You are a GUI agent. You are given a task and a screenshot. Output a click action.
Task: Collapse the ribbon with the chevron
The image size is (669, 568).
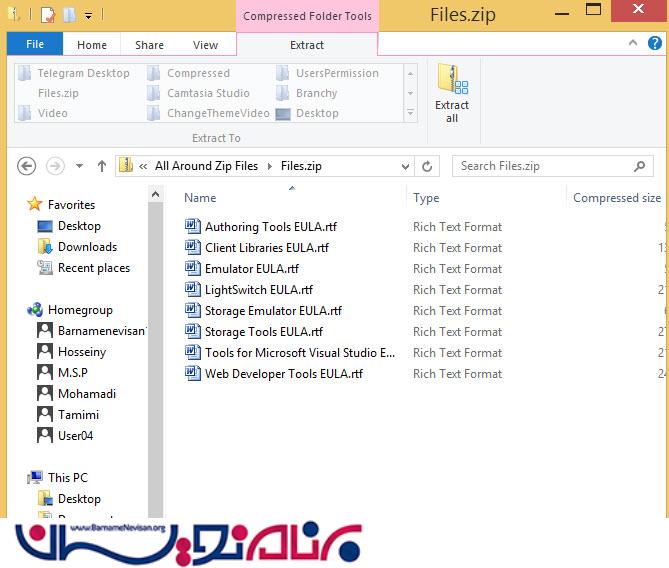click(634, 44)
